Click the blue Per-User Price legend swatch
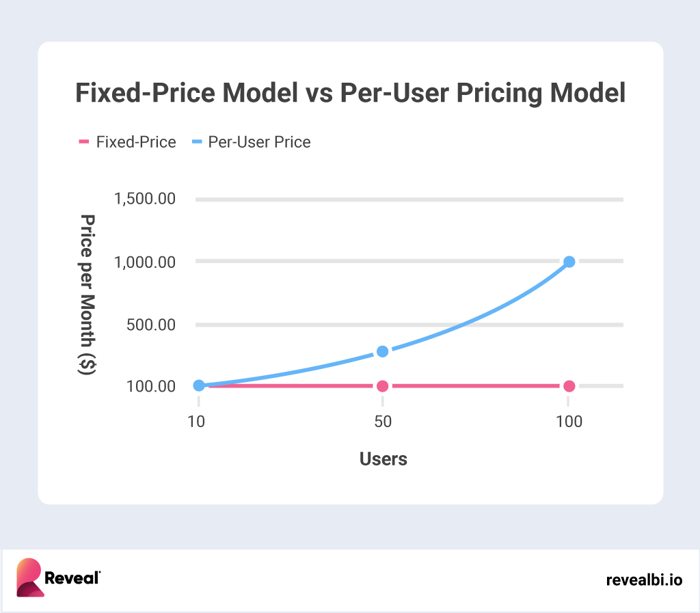Screen dimensions: 700x613 click(x=197, y=142)
